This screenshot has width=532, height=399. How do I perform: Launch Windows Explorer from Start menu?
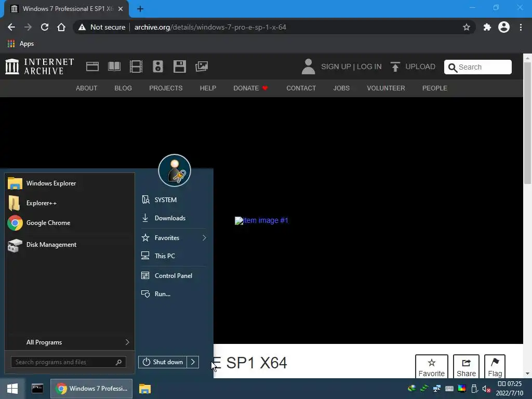70,183
